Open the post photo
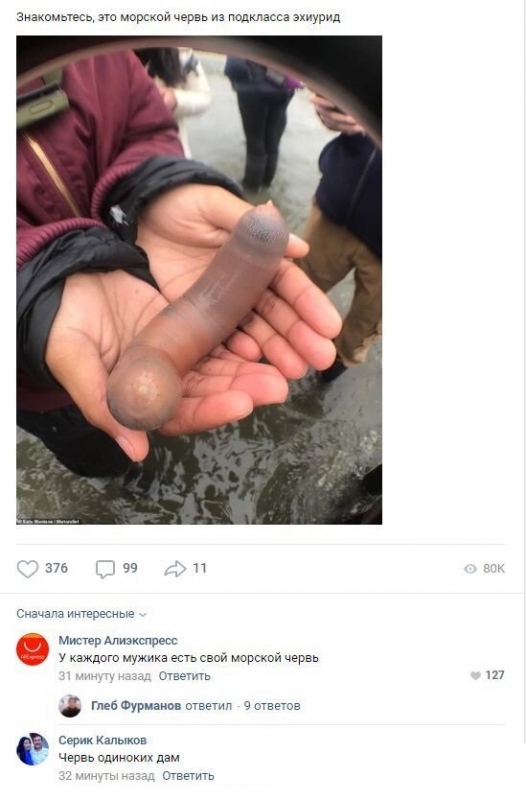The image size is (526, 800). click(x=199, y=280)
